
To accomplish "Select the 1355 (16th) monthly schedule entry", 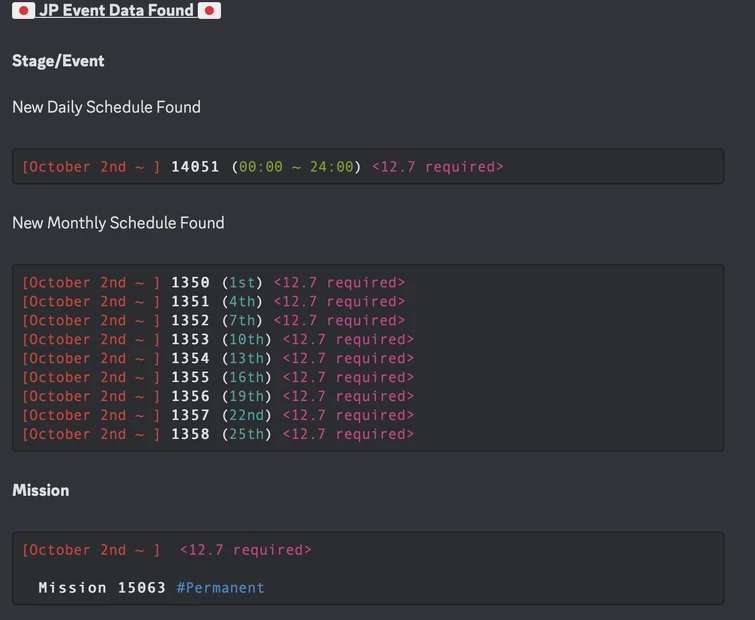I will click(190, 378).
